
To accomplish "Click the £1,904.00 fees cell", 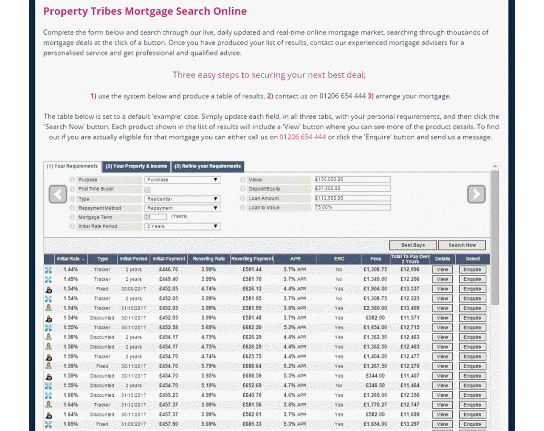I will click(x=375, y=289).
